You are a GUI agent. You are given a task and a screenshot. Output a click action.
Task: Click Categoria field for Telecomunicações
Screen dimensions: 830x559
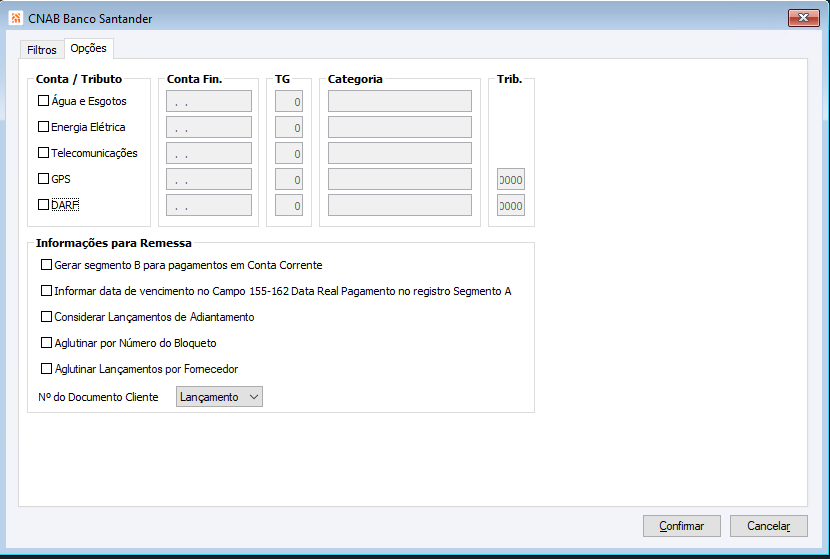(x=400, y=153)
